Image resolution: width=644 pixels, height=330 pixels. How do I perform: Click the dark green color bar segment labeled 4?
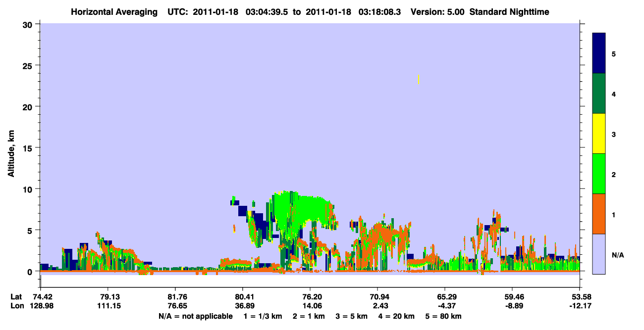[599, 94]
